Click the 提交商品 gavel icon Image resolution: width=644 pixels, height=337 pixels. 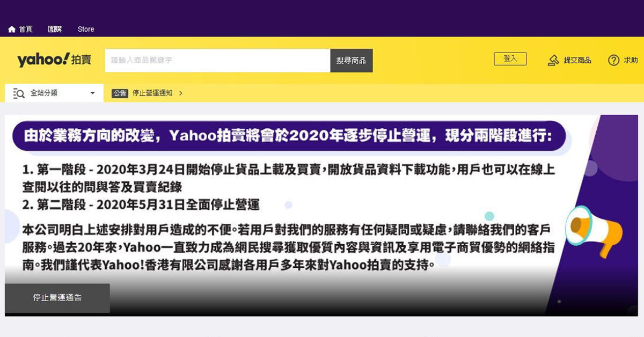553,60
